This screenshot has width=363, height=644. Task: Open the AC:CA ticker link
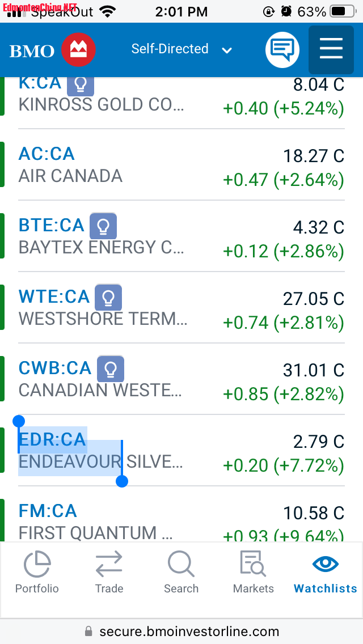click(47, 154)
